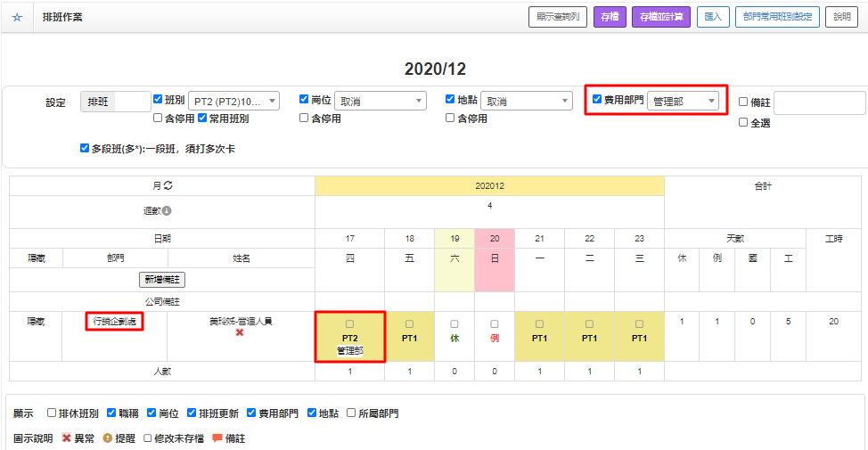Toggle the 多段班 checkbox

(85, 148)
